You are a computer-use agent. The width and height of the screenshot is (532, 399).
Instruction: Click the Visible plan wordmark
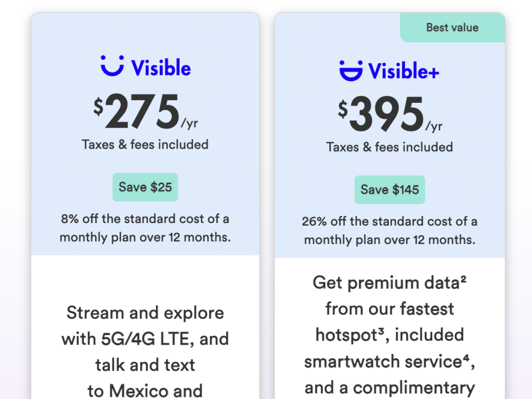161,68
